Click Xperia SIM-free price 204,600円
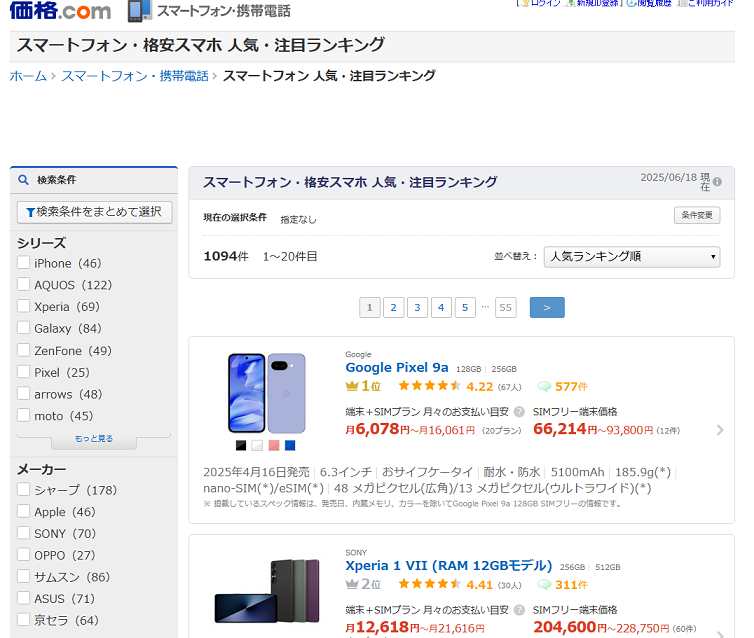The image size is (754, 638). pos(570,627)
